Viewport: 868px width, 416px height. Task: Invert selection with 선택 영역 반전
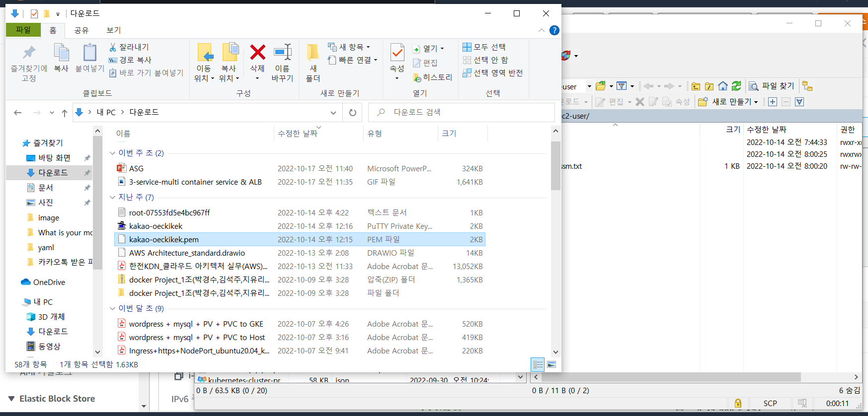point(492,73)
